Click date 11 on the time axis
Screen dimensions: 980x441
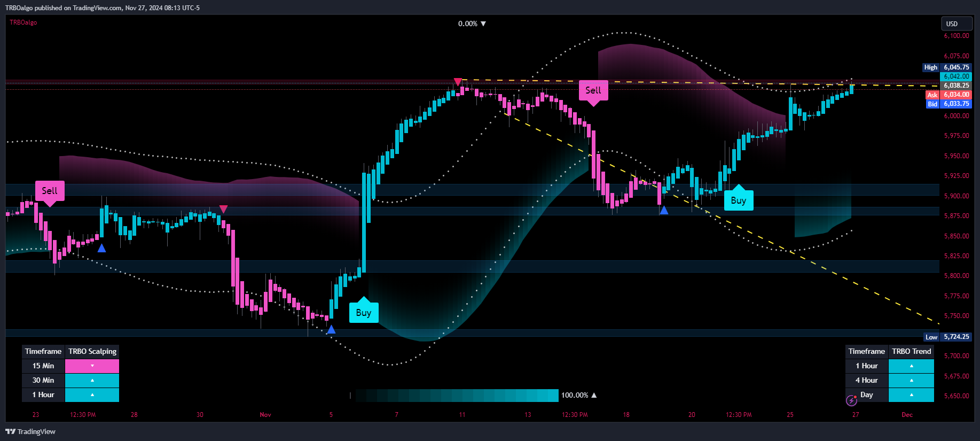click(462, 415)
